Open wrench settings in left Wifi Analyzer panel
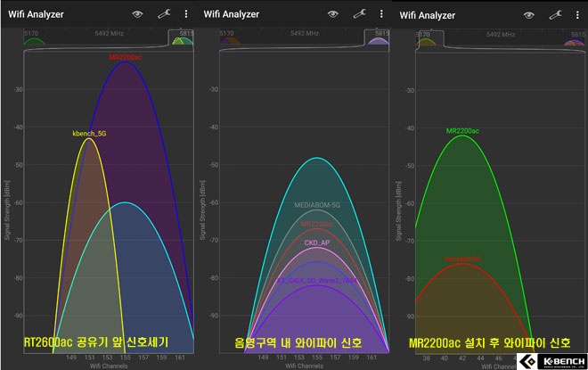The width and height of the screenshot is (588, 370). coord(164,14)
